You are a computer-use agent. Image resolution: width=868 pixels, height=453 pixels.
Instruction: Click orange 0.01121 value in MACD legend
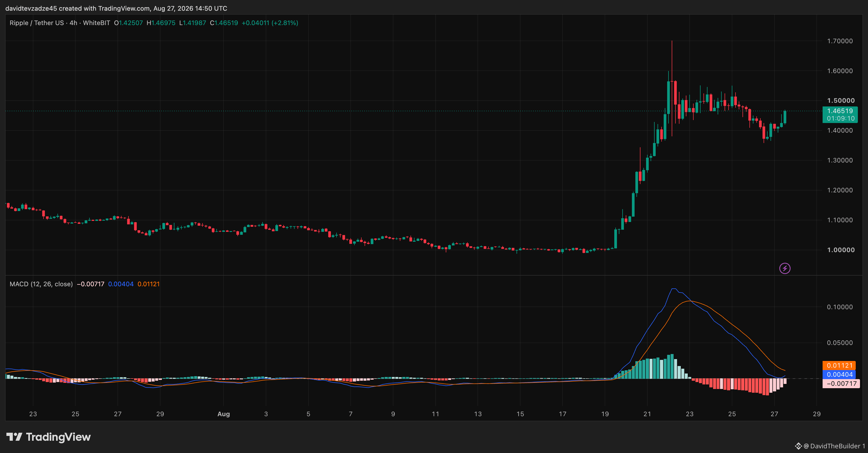click(148, 284)
